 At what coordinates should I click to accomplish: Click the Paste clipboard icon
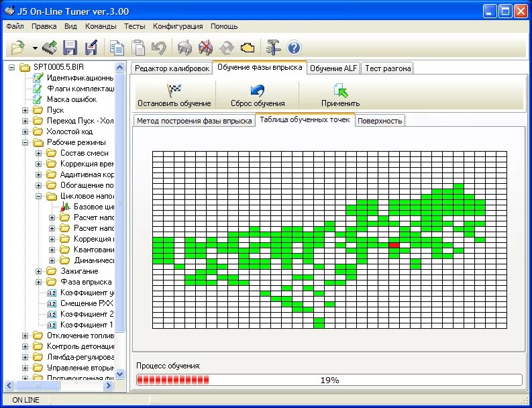click(x=138, y=48)
